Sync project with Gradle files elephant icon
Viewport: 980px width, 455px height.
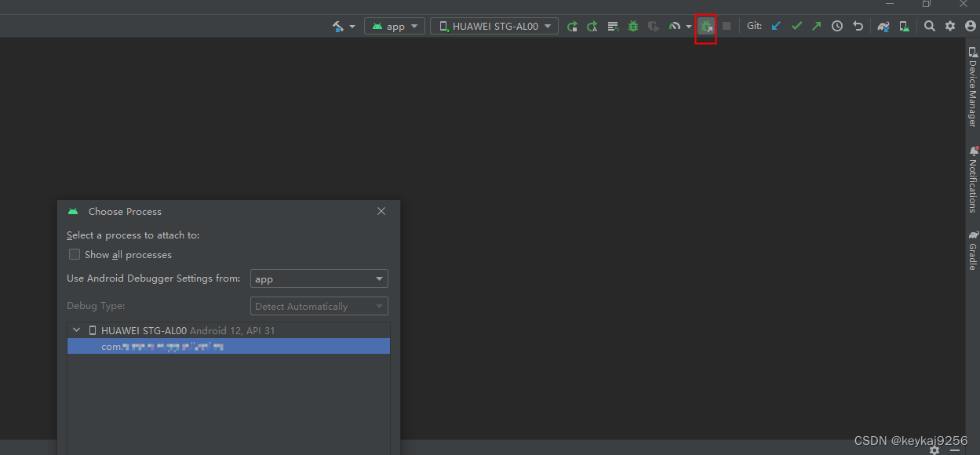tap(883, 25)
